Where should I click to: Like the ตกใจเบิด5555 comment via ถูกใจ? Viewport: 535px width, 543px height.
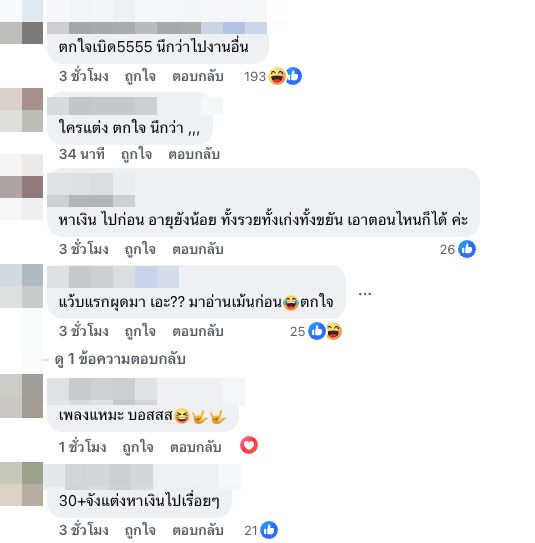tap(140, 77)
